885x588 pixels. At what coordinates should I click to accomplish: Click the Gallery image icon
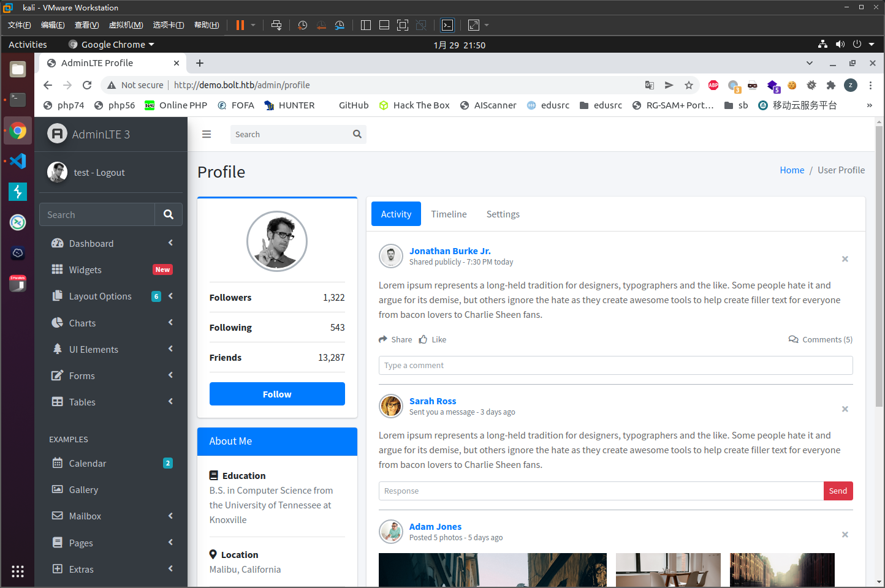pyautogui.click(x=58, y=489)
